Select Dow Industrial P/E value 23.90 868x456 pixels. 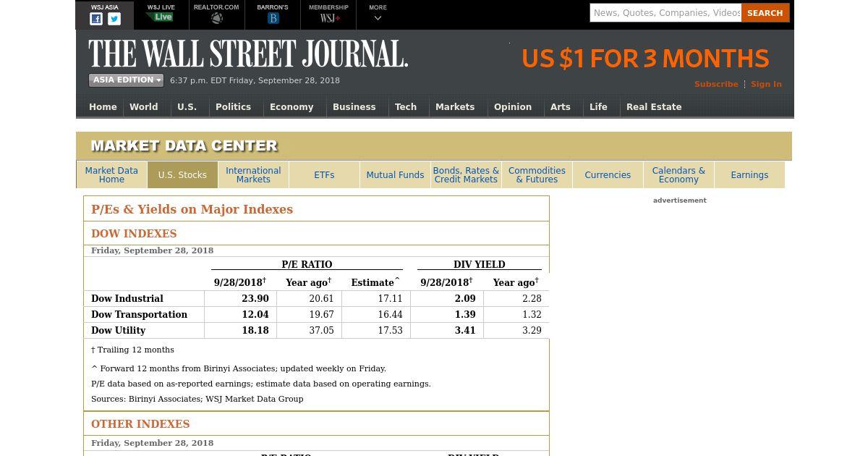pyautogui.click(x=255, y=298)
